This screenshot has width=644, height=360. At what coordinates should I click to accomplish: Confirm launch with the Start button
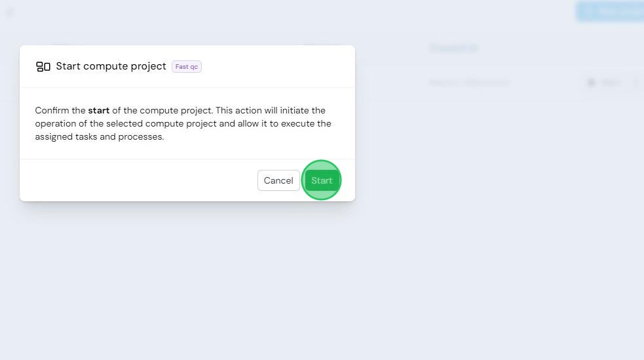tap(322, 180)
